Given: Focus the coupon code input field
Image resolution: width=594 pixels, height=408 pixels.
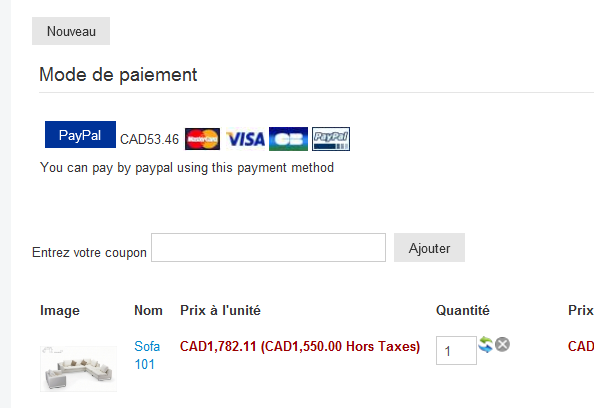Looking at the screenshot, I should (268, 247).
